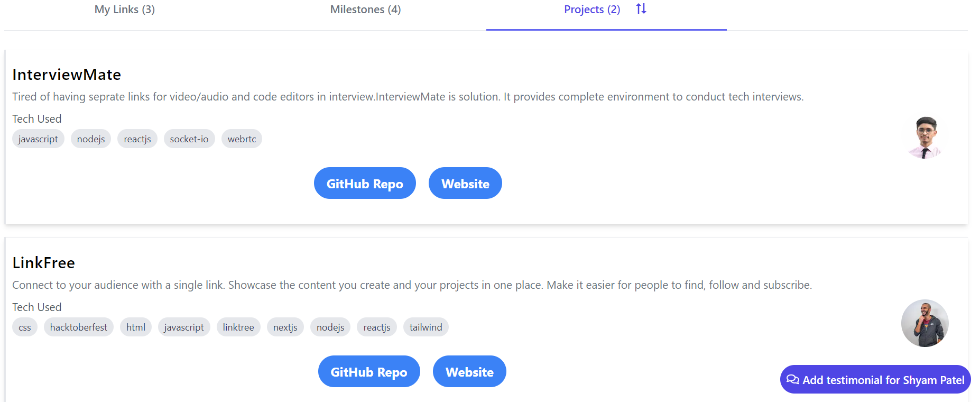This screenshot has height=402, width=980.
Task: Click the sort arrows icon beside Projects
Action: tap(641, 8)
